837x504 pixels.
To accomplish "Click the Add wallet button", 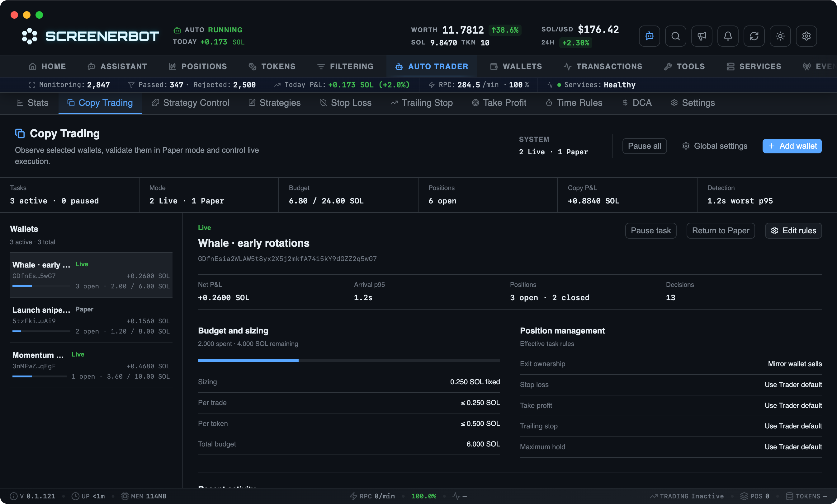I will coord(792,146).
